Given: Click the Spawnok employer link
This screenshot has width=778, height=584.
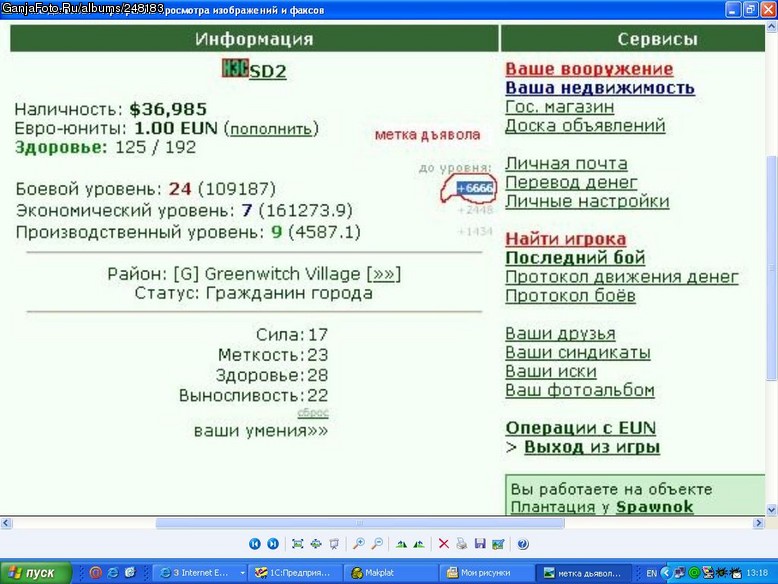Looking at the screenshot, I should 654,507.
